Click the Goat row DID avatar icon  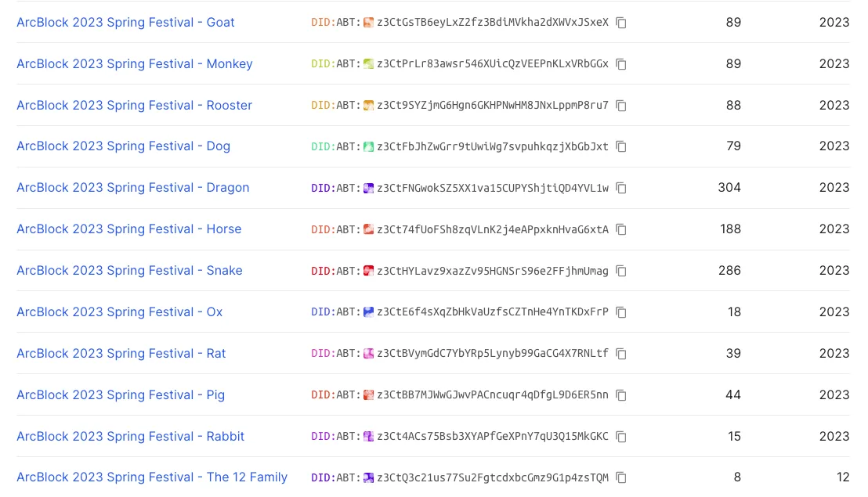click(x=368, y=23)
